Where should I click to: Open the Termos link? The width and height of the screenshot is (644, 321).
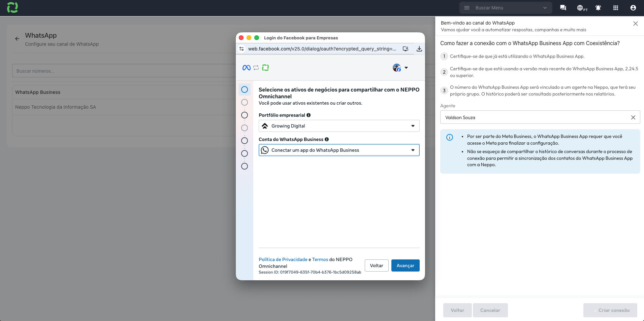click(x=320, y=259)
